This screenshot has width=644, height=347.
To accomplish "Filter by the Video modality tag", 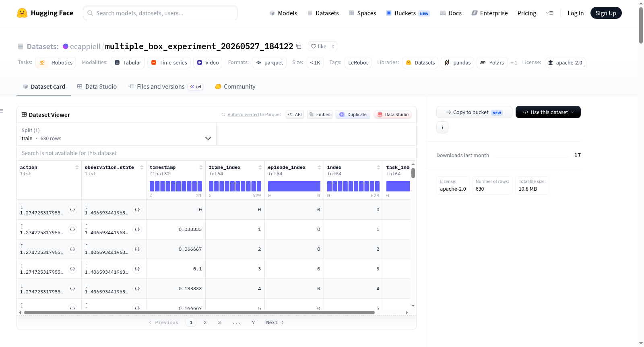I will (208, 62).
